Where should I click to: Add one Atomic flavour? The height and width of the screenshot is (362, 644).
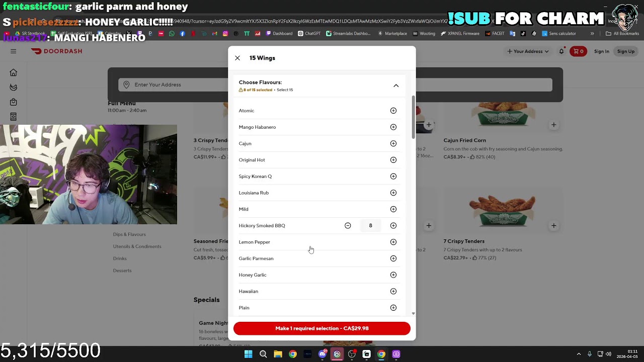click(x=393, y=111)
